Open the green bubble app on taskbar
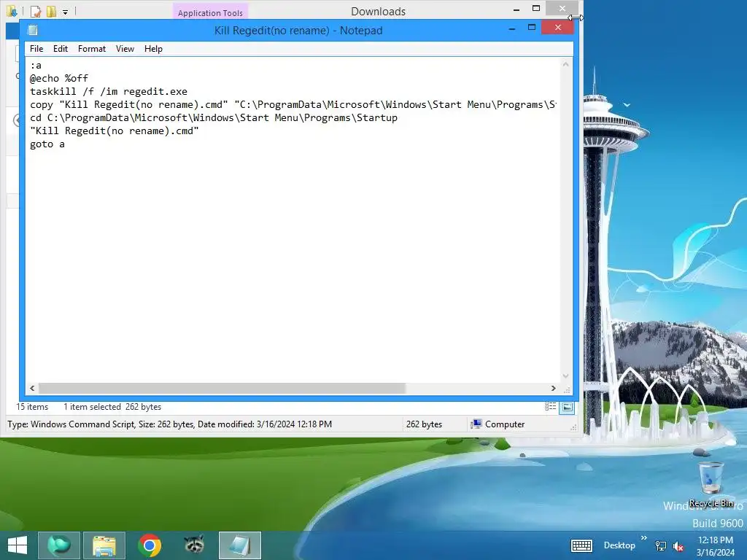 pos(59,545)
